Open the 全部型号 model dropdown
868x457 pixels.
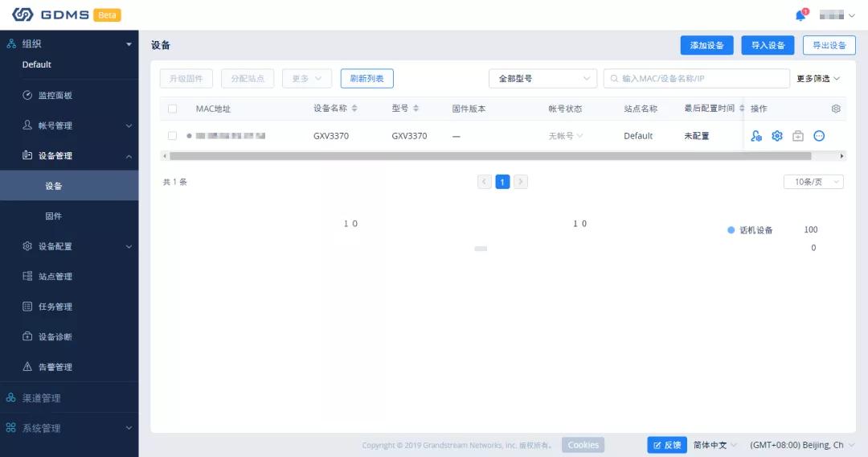click(x=542, y=79)
